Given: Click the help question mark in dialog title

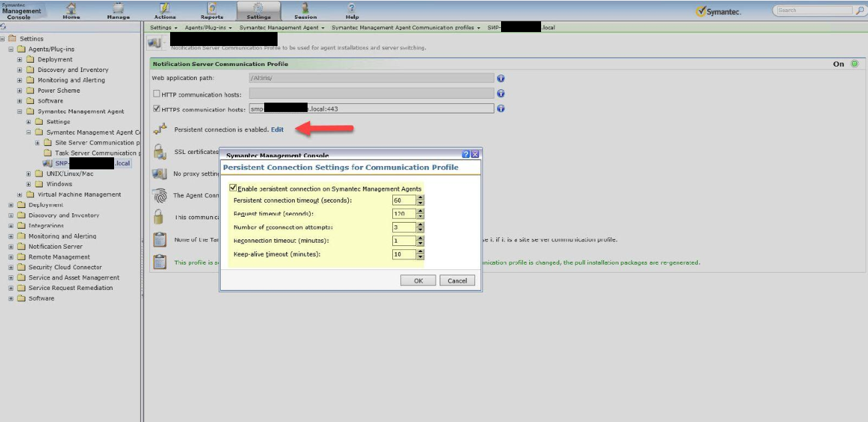Looking at the screenshot, I should (466, 154).
